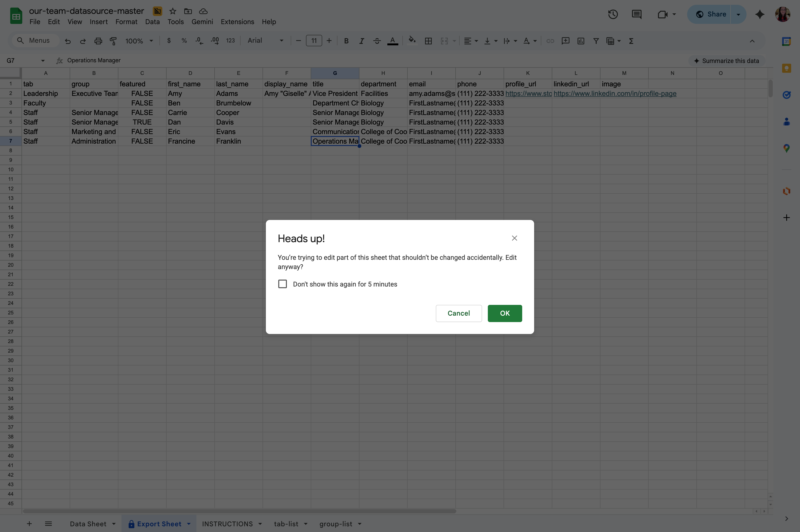800x532 pixels.
Task: Open Google Keep side panel icon
Action: (x=786, y=68)
